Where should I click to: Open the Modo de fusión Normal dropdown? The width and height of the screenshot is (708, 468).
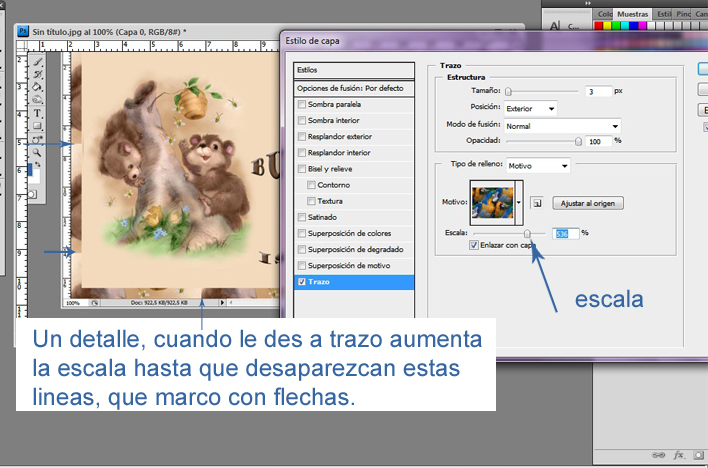563,126
